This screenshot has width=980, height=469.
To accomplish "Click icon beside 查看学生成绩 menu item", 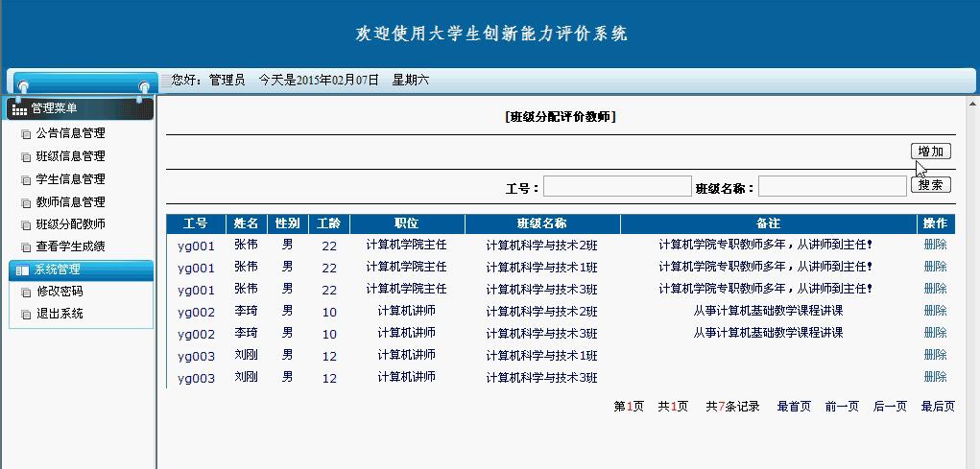I will coord(26,247).
